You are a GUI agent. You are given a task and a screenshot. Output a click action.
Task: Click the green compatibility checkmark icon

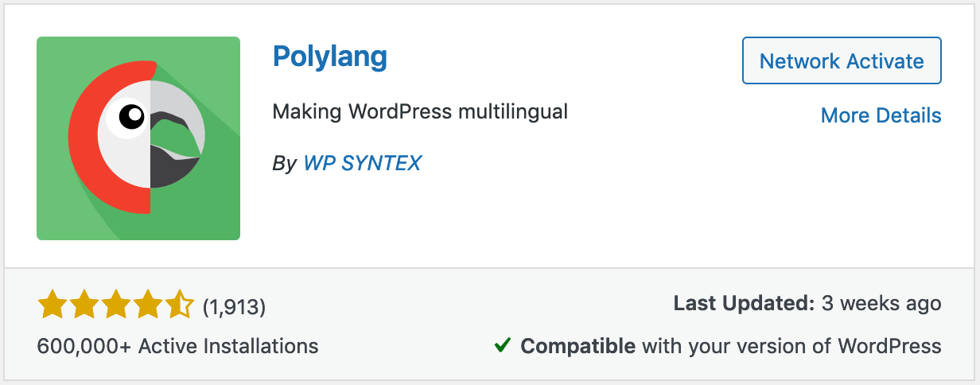[502, 346]
